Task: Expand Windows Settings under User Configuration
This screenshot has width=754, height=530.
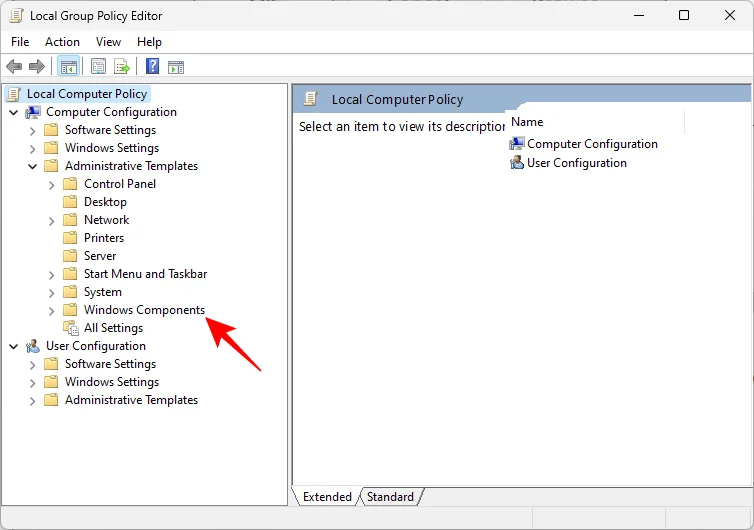Action: point(32,383)
